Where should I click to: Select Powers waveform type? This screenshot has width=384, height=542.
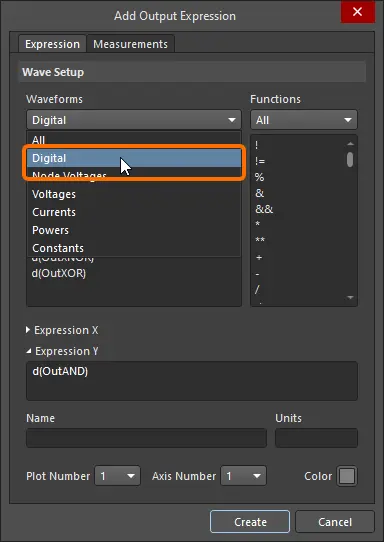[134, 230]
